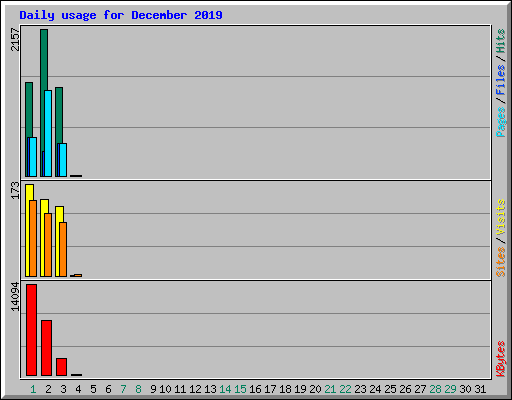512x400 pixels.
Task: Click the yellow Visits bar for day 2
Action: pyautogui.click(x=44, y=238)
